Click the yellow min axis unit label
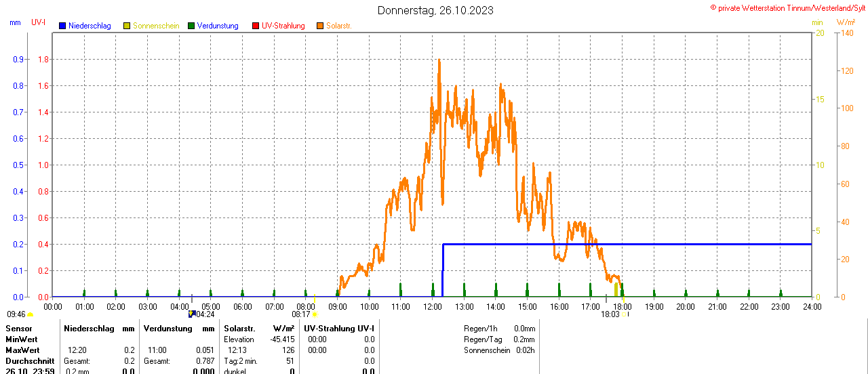This screenshot has width=868, height=374. [x=817, y=22]
